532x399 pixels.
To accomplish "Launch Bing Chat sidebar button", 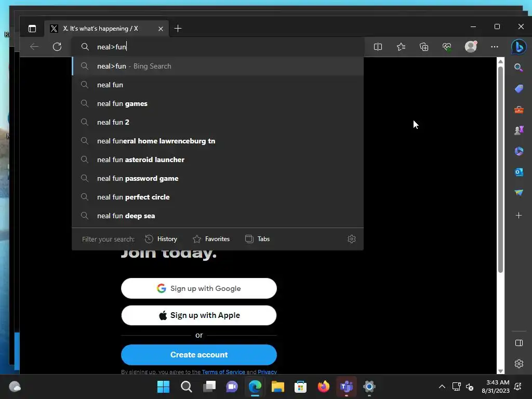I will [519, 47].
